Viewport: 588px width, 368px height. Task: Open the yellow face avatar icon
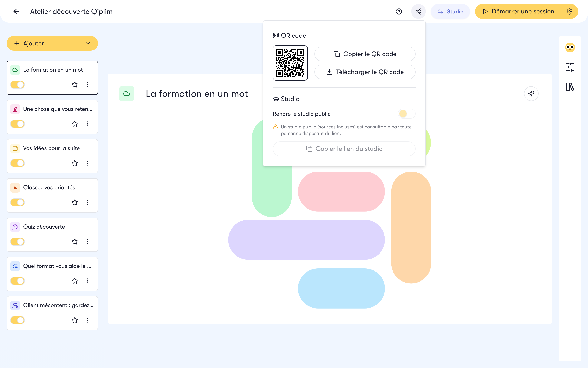[570, 47]
